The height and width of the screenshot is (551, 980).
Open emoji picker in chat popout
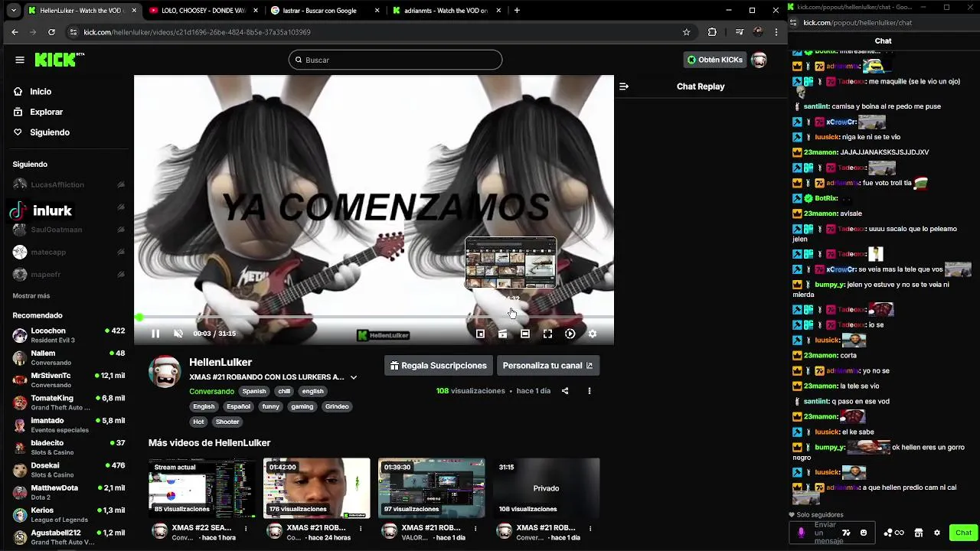click(864, 533)
